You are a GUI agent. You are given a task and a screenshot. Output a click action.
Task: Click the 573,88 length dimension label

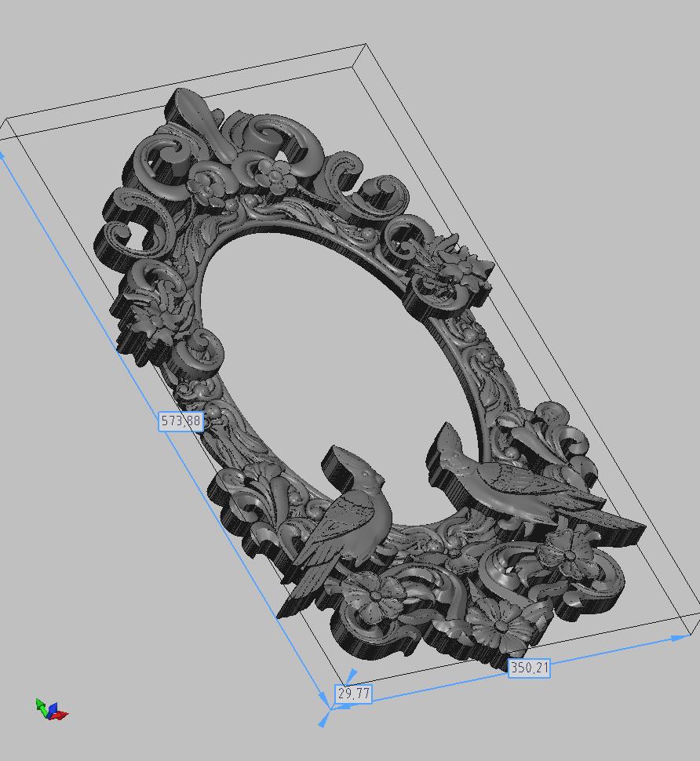[180, 421]
